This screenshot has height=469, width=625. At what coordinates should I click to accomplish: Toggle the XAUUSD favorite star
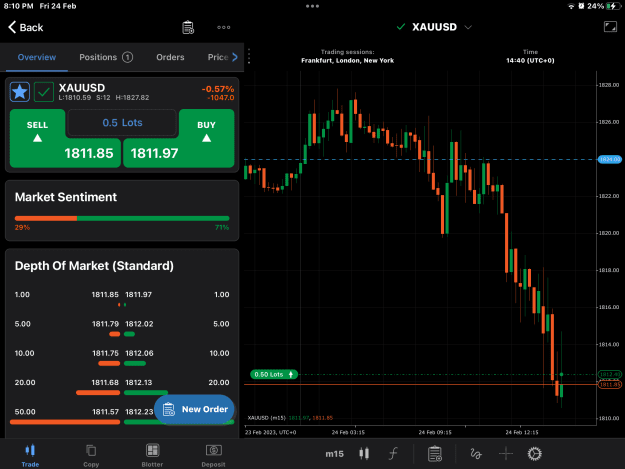pyautogui.click(x=20, y=92)
